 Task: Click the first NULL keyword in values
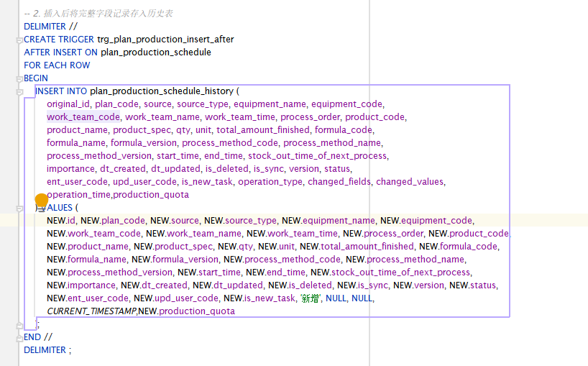click(336, 298)
